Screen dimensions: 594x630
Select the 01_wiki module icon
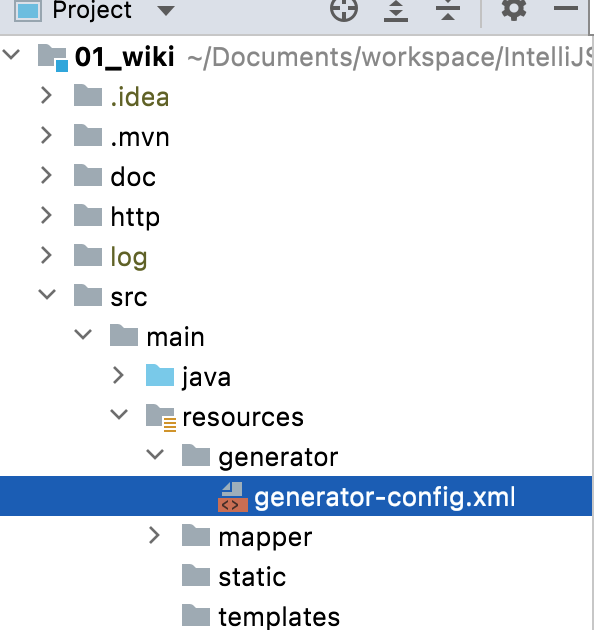53,57
